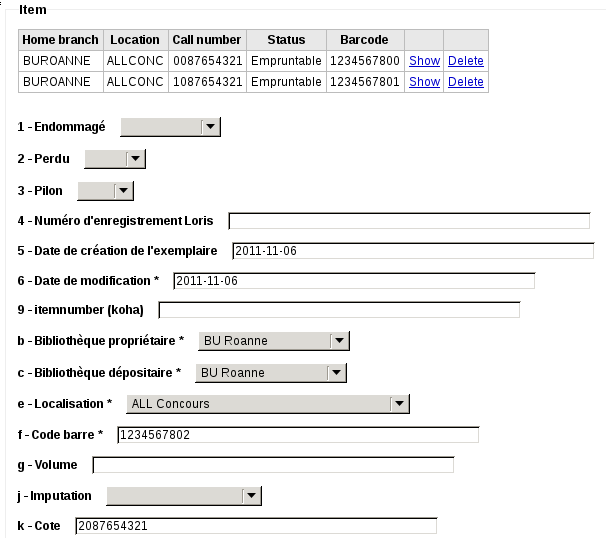Select the Bibliothèque propriétaire dropdown
The height and width of the screenshot is (538, 606).
pyautogui.click(x=273, y=341)
